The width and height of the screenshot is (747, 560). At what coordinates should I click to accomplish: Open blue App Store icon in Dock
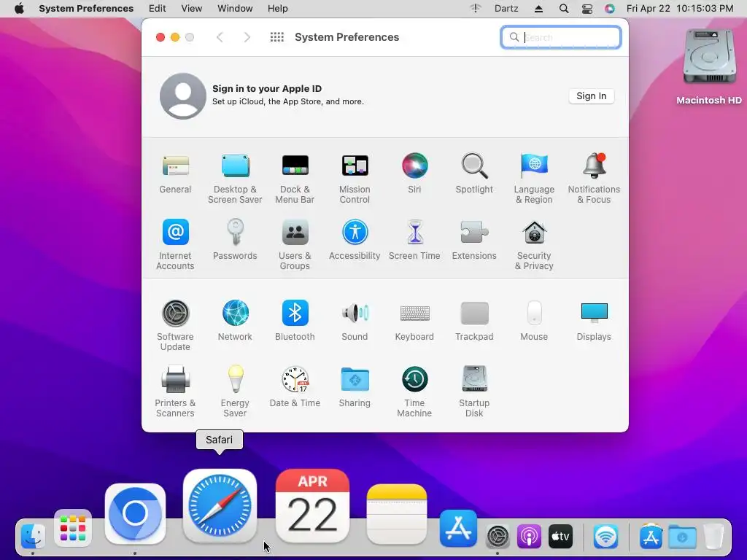coord(458,528)
